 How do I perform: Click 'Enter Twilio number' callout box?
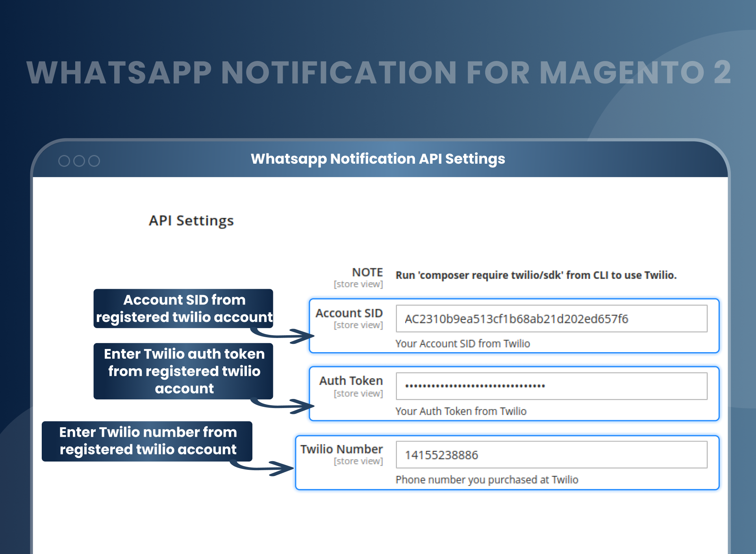147,441
